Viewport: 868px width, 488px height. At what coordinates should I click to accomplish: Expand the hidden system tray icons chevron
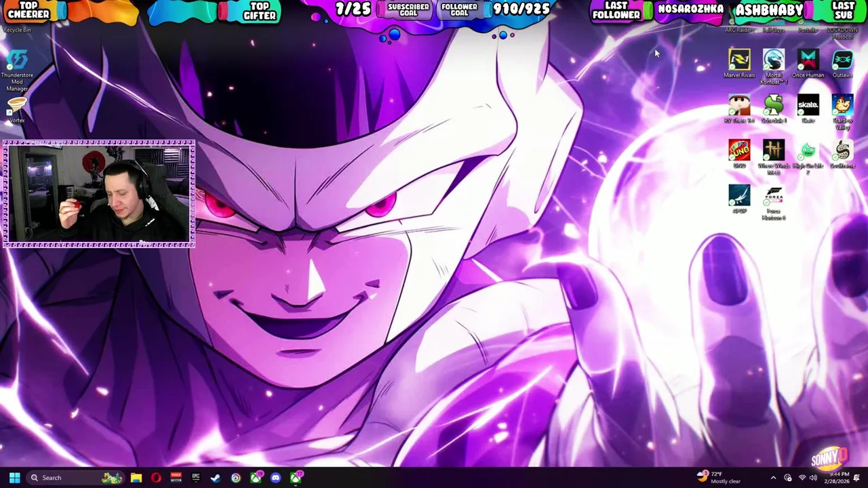773,478
